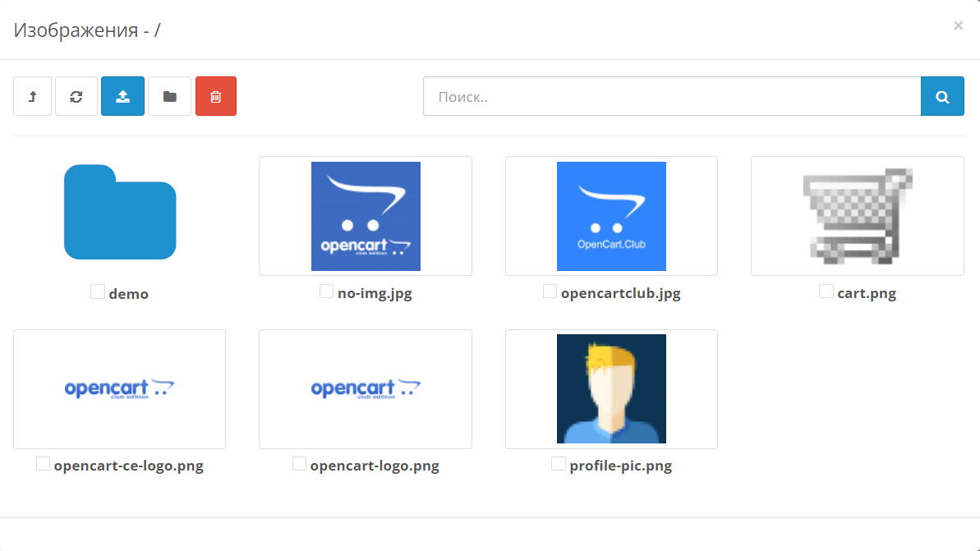This screenshot has height=551, width=980.
Task: Click in the Поиск search field
Action: click(671, 96)
